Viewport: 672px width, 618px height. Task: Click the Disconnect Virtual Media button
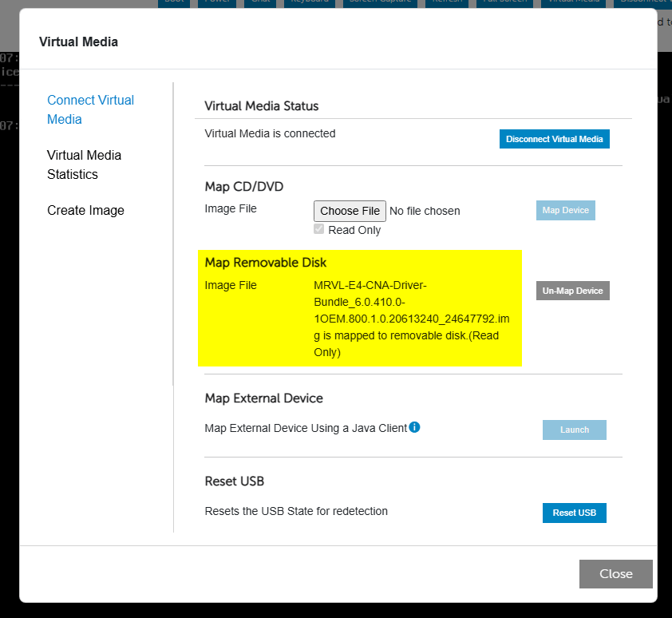coord(554,139)
